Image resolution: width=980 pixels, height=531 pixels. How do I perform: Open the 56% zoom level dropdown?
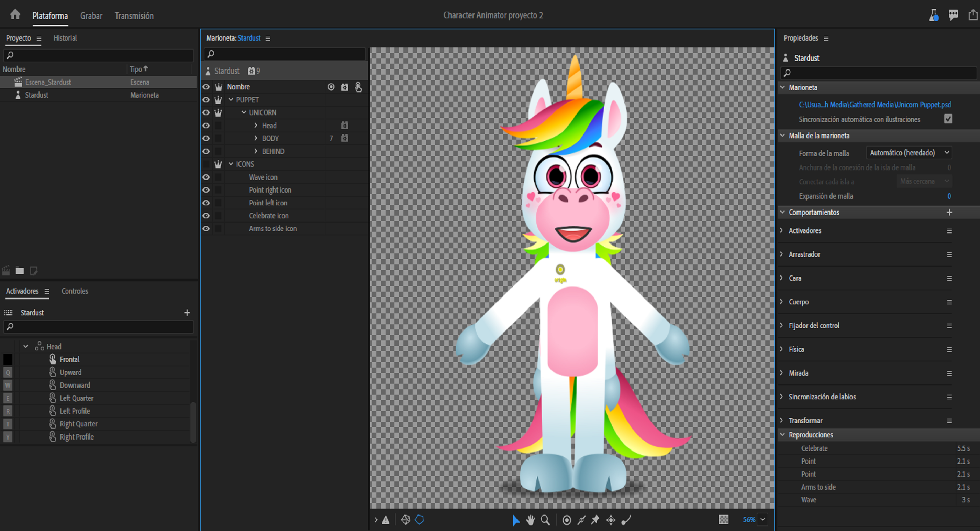click(762, 519)
